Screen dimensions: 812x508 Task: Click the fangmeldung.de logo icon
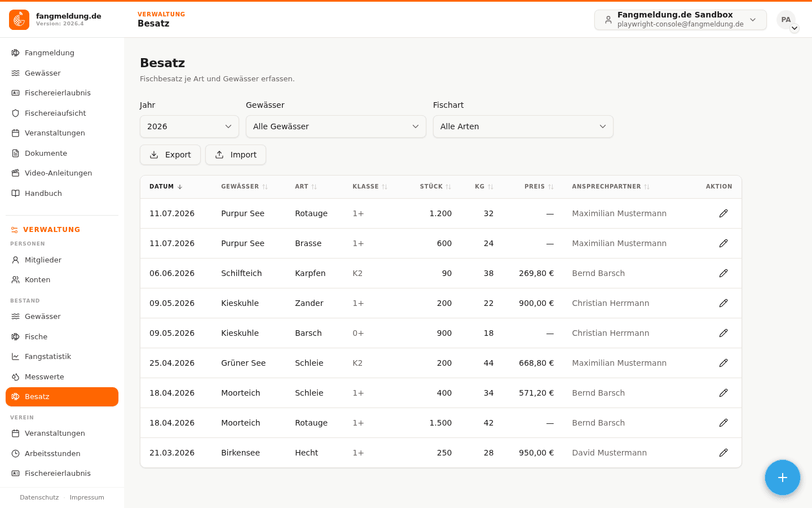[x=19, y=20]
